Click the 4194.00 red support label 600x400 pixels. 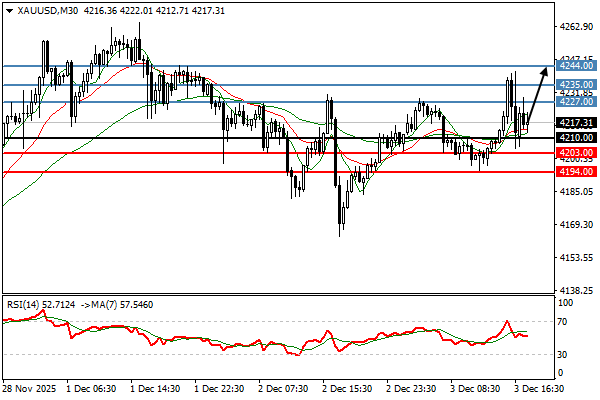click(x=577, y=172)
